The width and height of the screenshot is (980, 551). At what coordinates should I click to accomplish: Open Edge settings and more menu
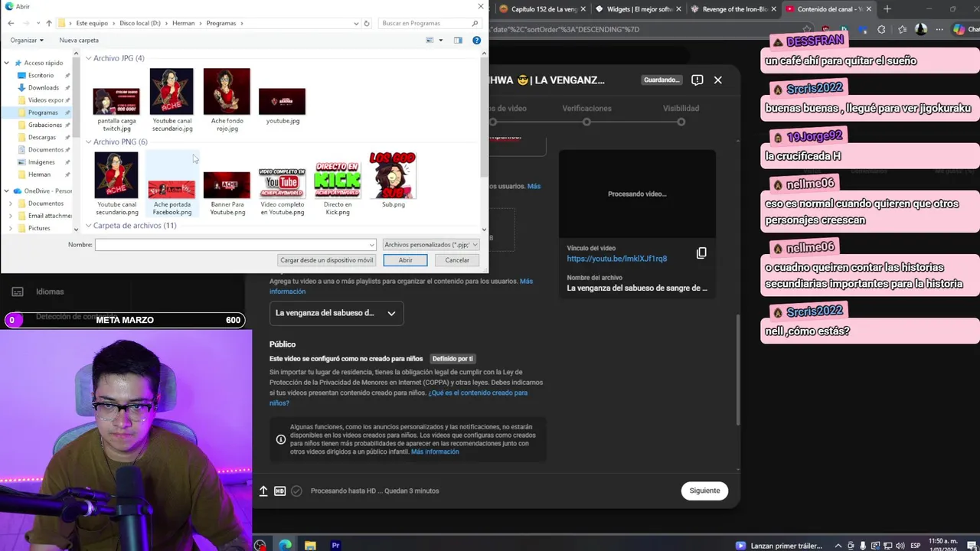pyautogui.click(x=939, y=29)
